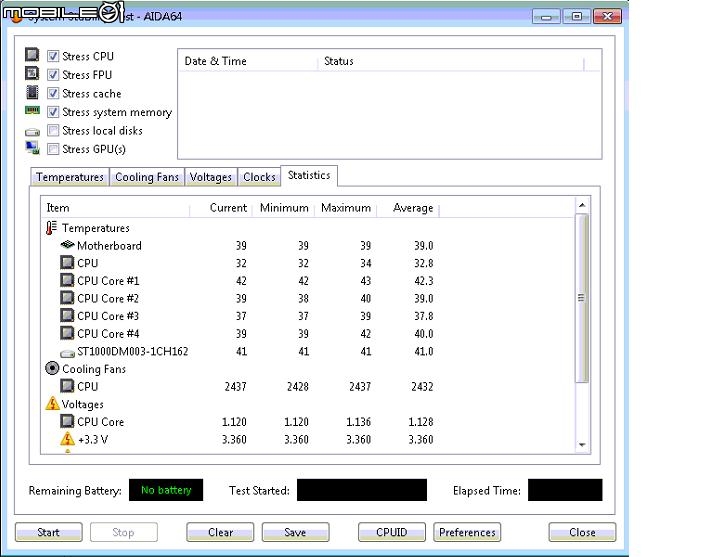This screenshot has width=720, height=557.
Task: Minimize the AIDA64 window
Action: pos(546,17)
